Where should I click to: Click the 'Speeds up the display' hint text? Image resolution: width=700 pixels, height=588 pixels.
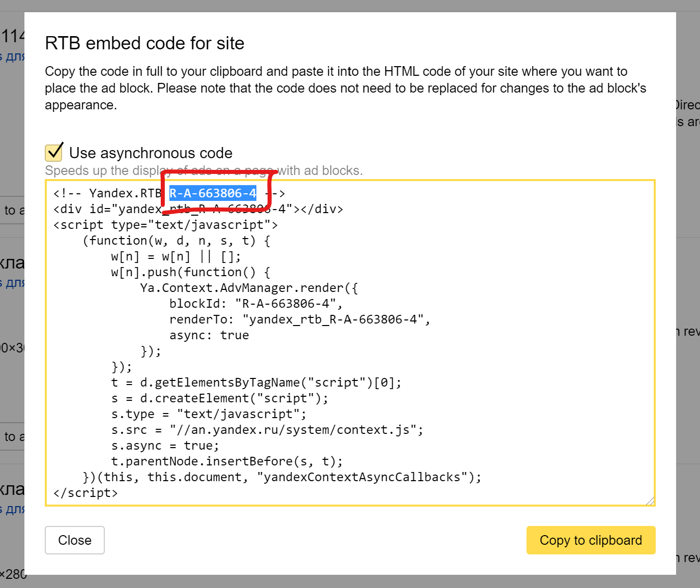(x=204, y=170)
